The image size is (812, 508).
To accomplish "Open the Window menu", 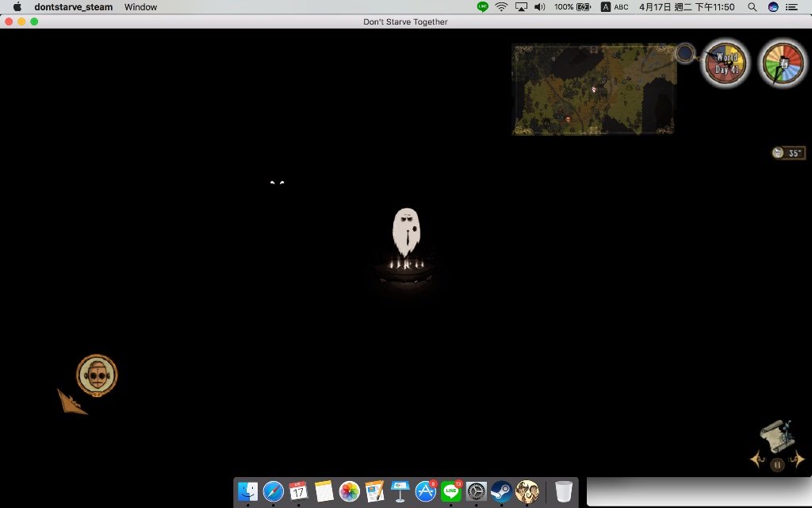I will click(141, 6).
